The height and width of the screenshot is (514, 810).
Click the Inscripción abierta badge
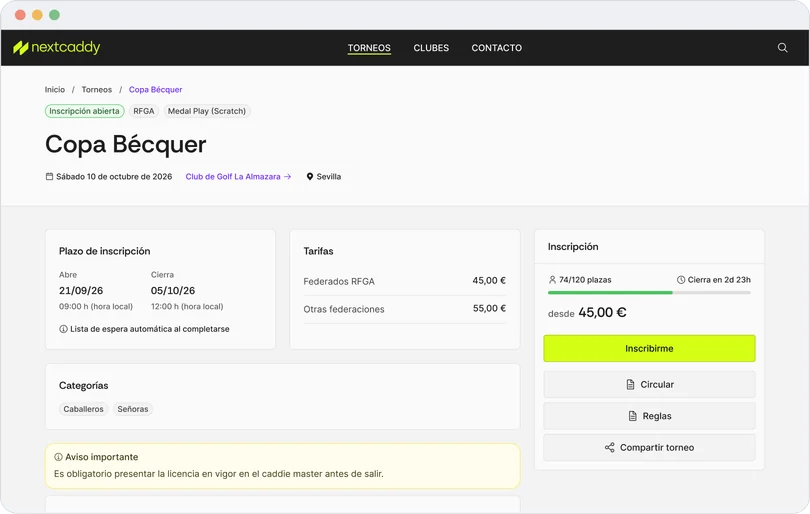[x=84, y=111]
